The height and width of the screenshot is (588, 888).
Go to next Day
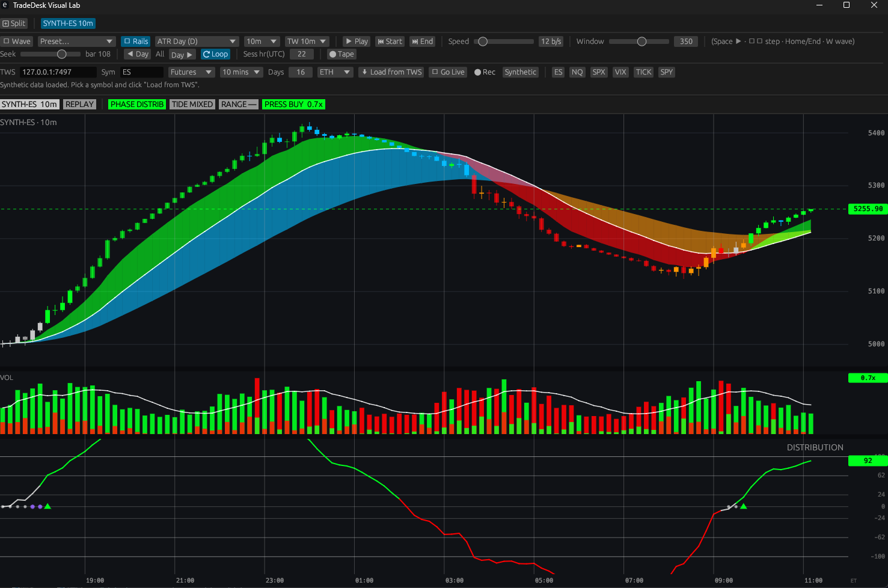point(182,55)
